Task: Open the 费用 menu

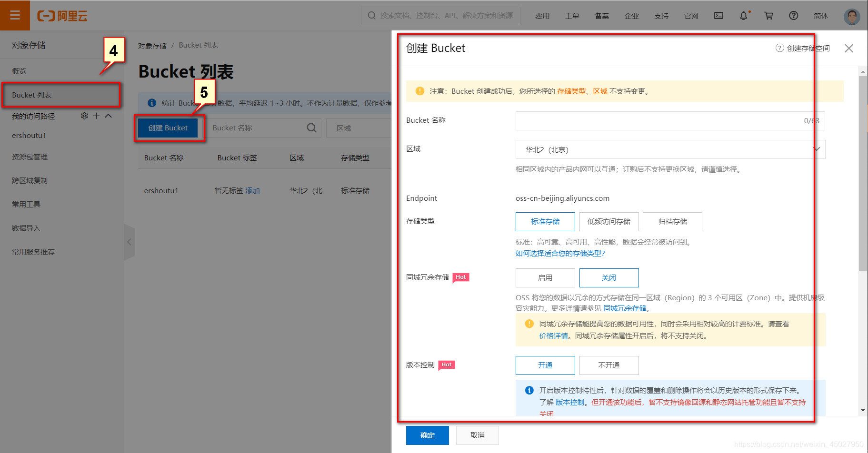Action: [x=542, y=16]
